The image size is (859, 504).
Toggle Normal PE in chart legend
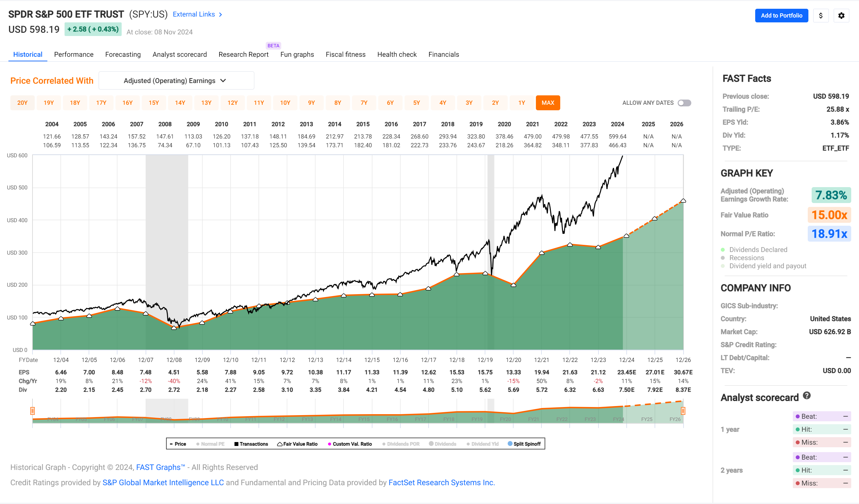point(210,444)
